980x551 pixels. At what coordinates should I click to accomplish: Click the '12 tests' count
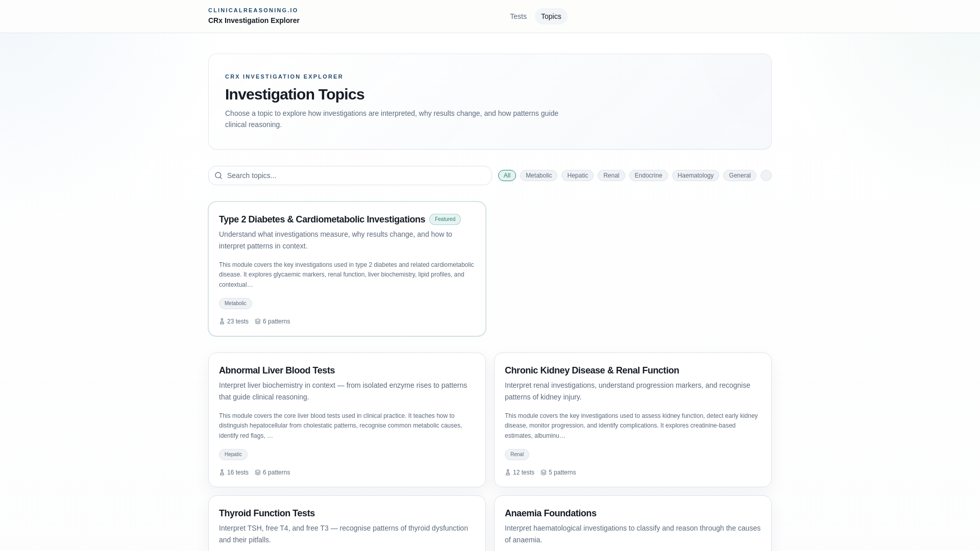click(x=524, y=472)
